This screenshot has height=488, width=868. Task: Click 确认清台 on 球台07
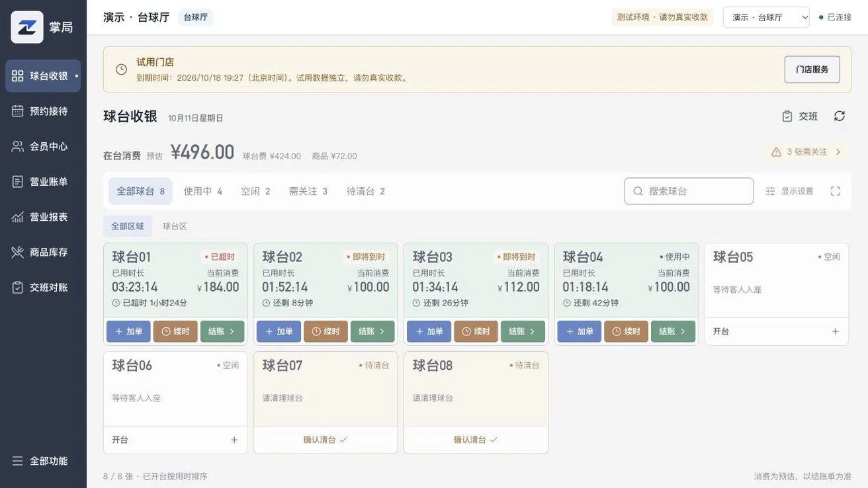coord(325,440)
